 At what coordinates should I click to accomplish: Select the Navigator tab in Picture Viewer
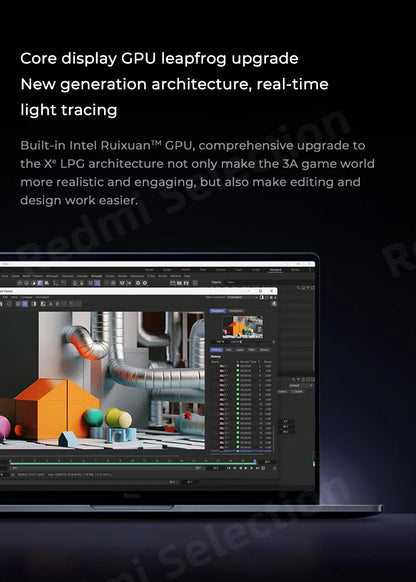click(x=217, y=311)
